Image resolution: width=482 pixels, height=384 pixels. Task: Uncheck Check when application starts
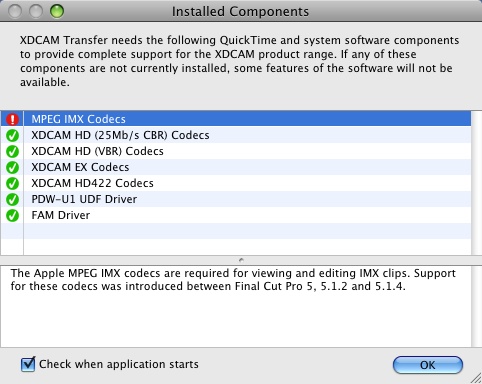(28, 364)
